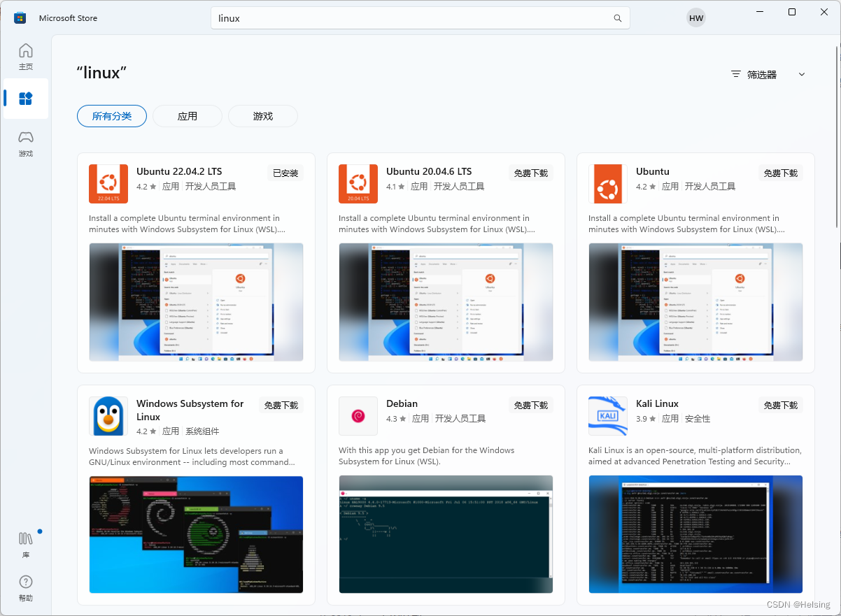The height and width of the screenshot is (616, 841).
Task: Open the Debian terminal screenshot thumbnail
Action: [x=446, y=534]
